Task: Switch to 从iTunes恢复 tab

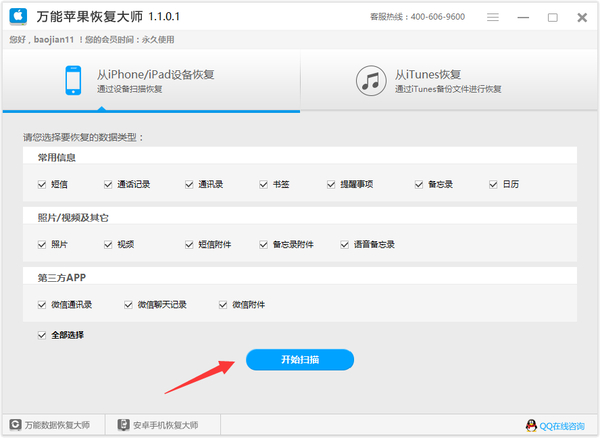Action: click(450, 81)
